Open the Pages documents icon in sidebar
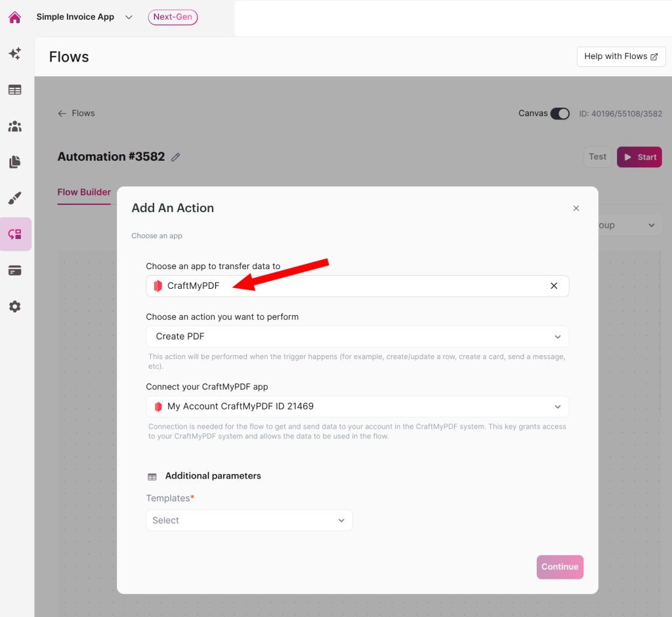The height and width of the screenshot is (617, 672). click(15, 162)
